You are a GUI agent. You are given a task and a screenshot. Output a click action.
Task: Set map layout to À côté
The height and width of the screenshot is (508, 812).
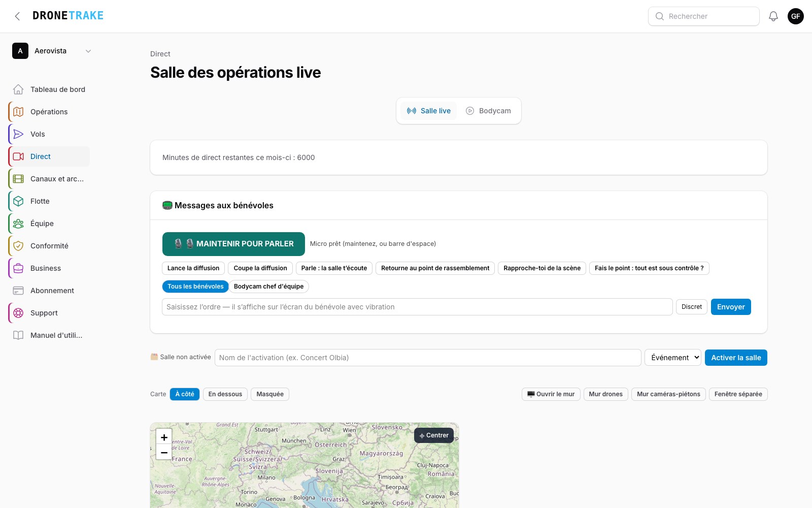(185, 394)
